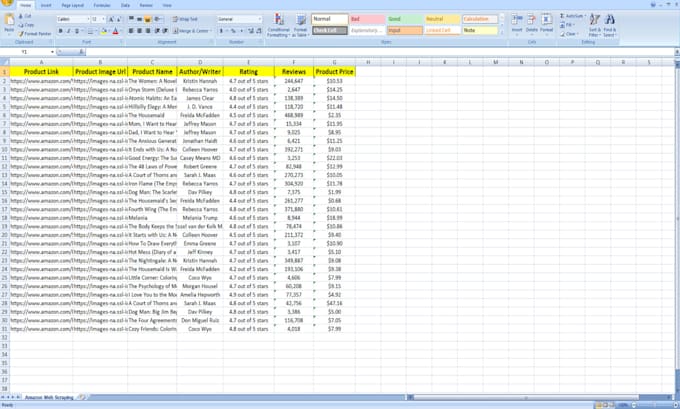Screen dimensions: 680x409
Task: Switch to the Review tab
Action: 146,5
